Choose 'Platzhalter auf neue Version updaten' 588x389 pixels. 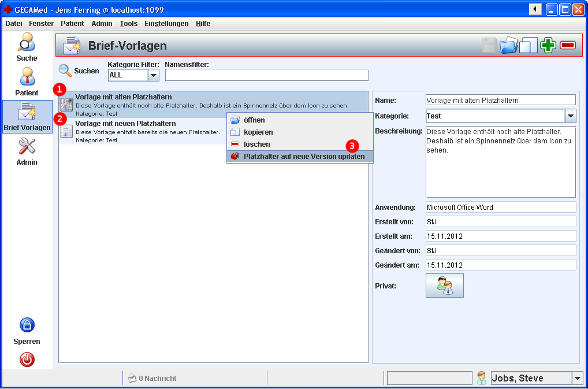(304, 157)
